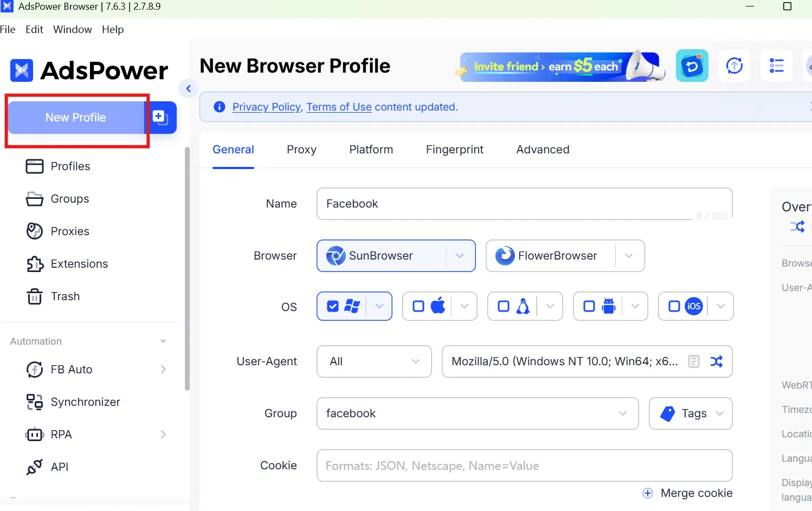Click the Extensions puzzle icon
This screenshot has height=511, width=812.
tap(35, 264)
